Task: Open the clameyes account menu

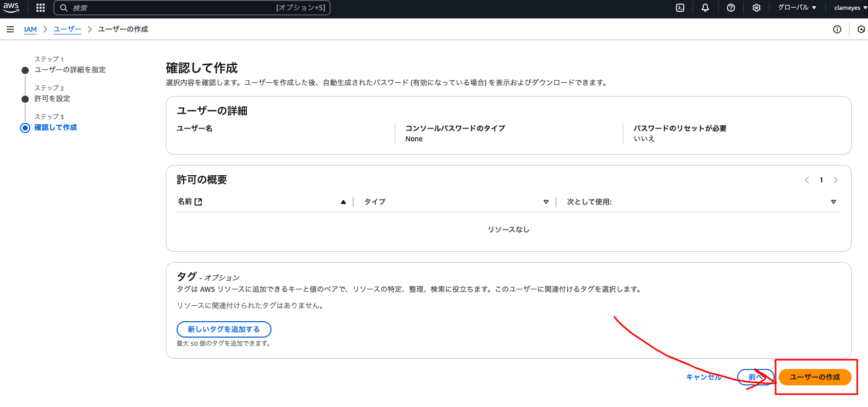Action: [x=851, y=8]
